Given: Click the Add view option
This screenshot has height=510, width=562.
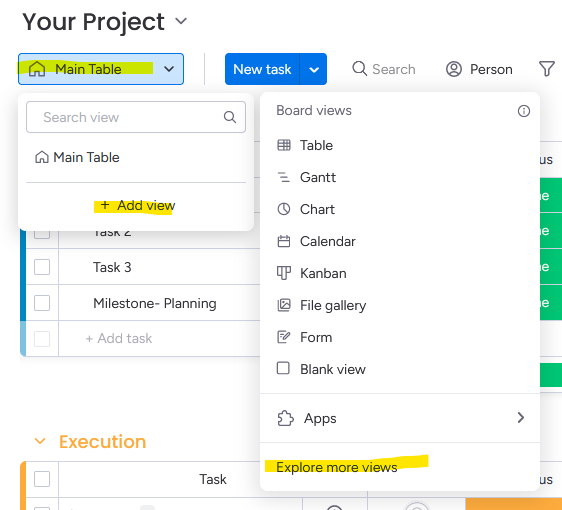Looking at the screenshot, I should [x=137, y=205].
